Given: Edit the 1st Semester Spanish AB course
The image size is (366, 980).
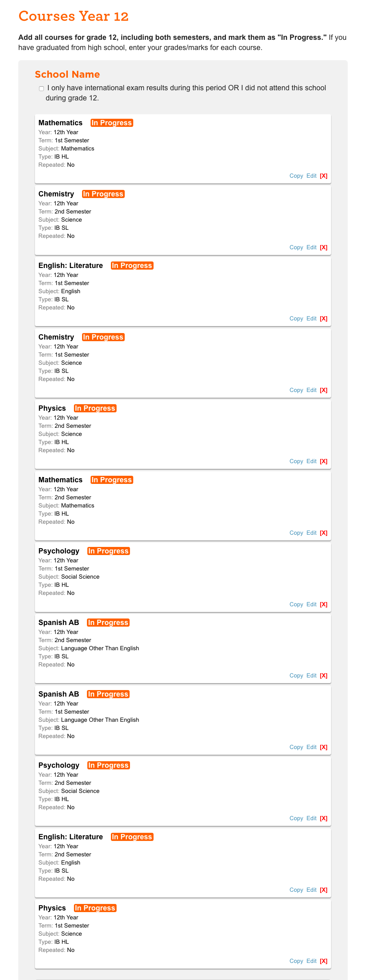Looking at the screenshot, I should pos(312,747).
